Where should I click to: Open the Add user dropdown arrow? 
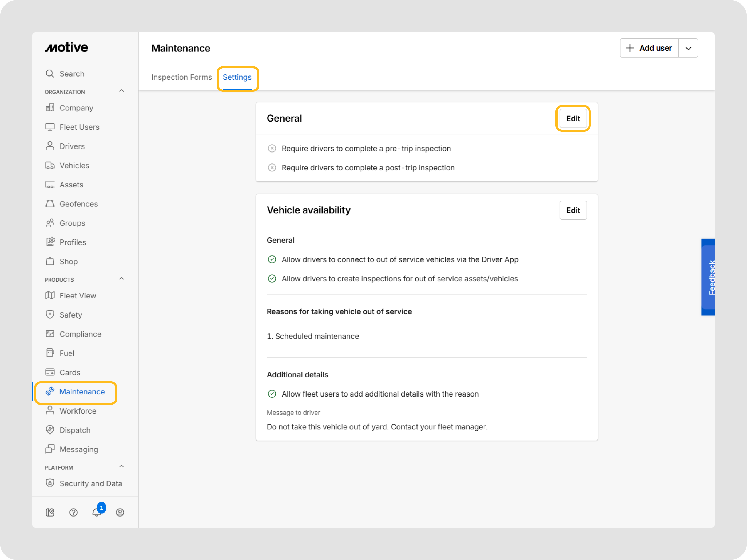(688, 48)
